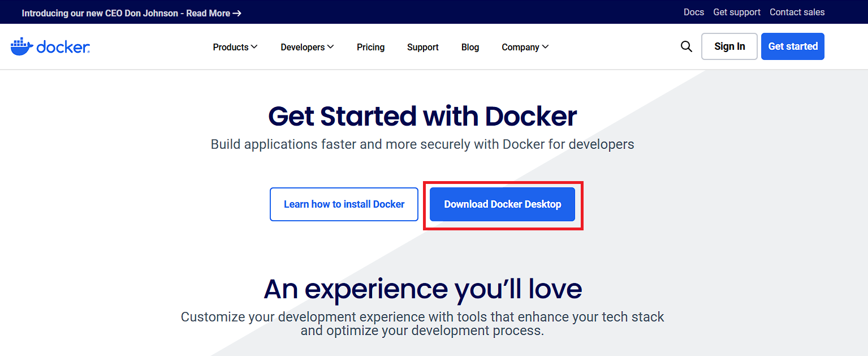This screenshot has width=868, height=356.
Task: Open the Support page
Action: click(x=422, y=47)
